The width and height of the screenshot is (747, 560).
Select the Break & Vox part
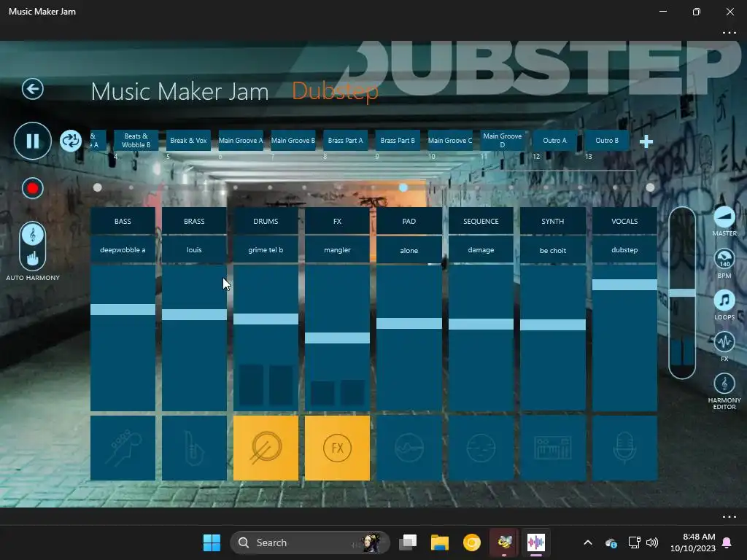pyautogui.click(x=189, y=141)
